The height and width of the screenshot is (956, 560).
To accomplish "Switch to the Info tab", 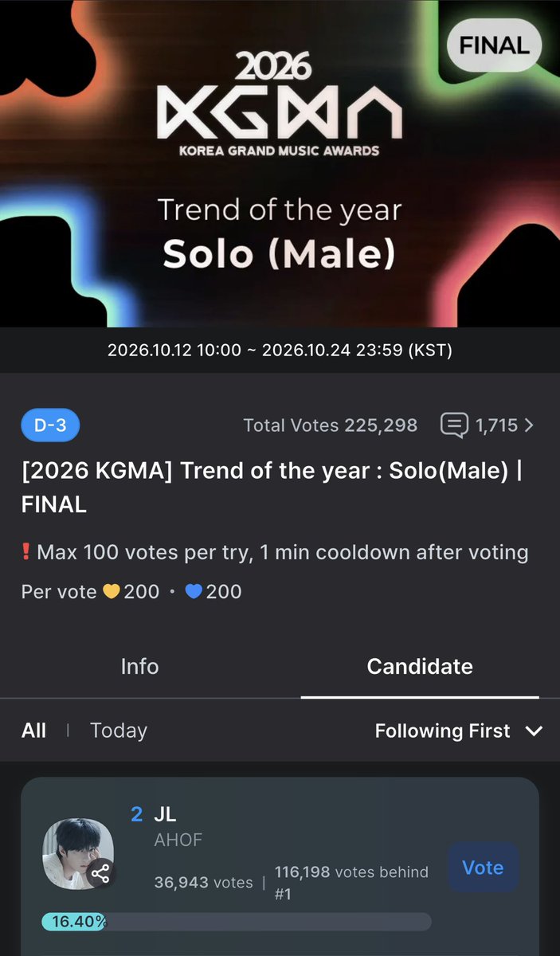I will pos(139,666).
